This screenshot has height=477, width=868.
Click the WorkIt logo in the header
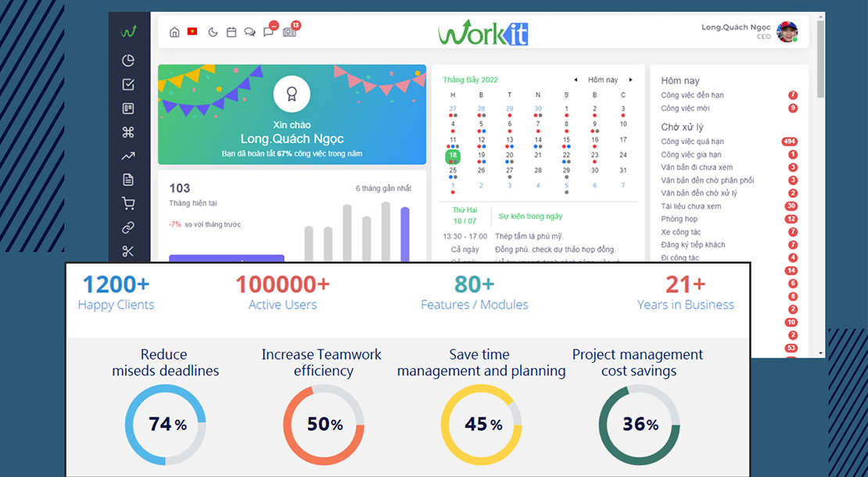483,33
